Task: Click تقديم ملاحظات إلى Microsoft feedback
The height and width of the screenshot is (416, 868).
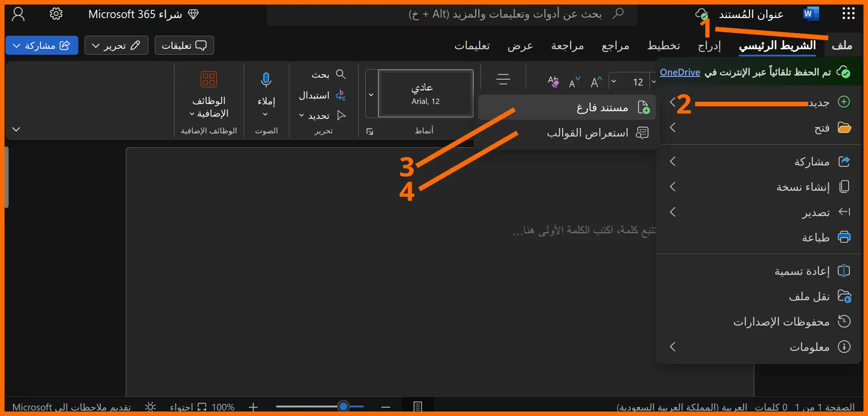Action: (x=72, y=407)
